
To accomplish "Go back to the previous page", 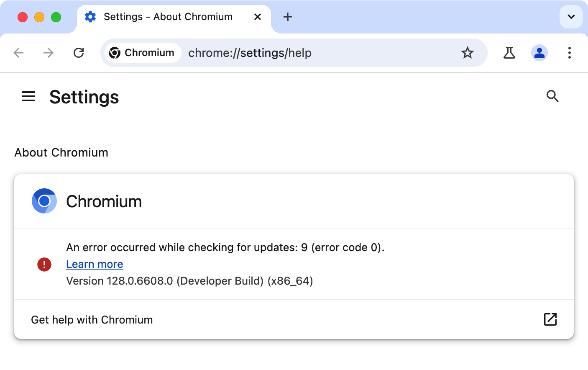I will point(18,53).
